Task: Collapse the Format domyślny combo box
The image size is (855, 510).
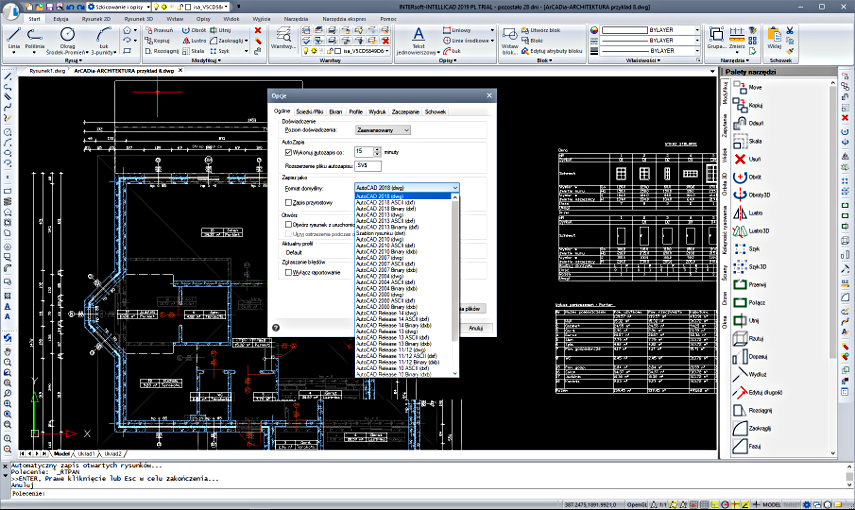Action: [x=407, y=188]
